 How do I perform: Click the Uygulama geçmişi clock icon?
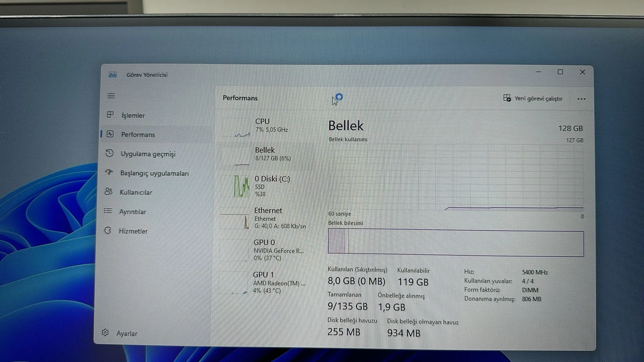[109, 153]
